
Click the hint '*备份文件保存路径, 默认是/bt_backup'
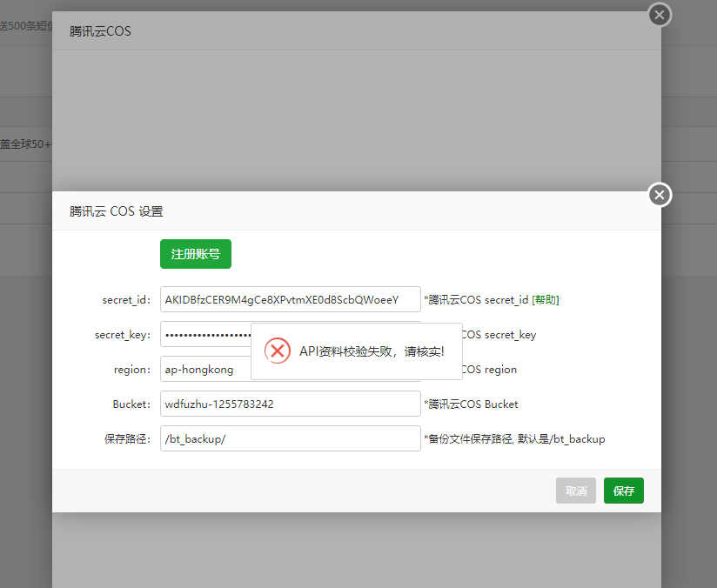(514, 439)
